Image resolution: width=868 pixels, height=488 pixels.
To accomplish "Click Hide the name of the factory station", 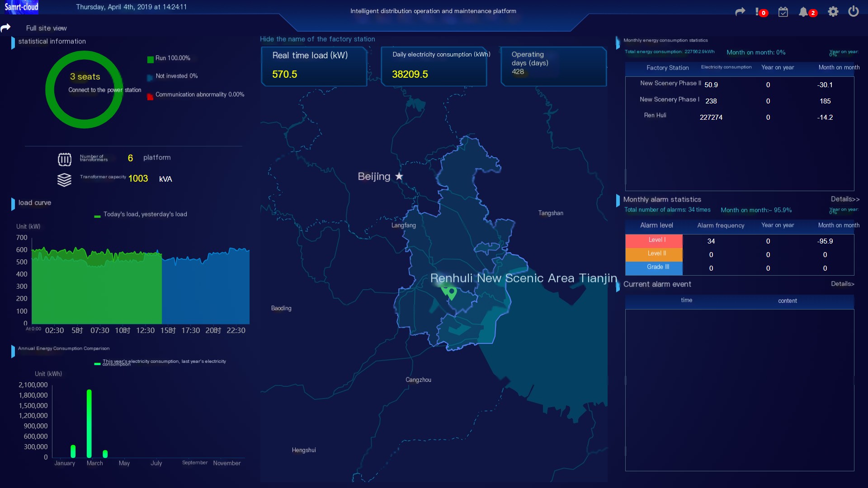I will [x=317, y=39].
